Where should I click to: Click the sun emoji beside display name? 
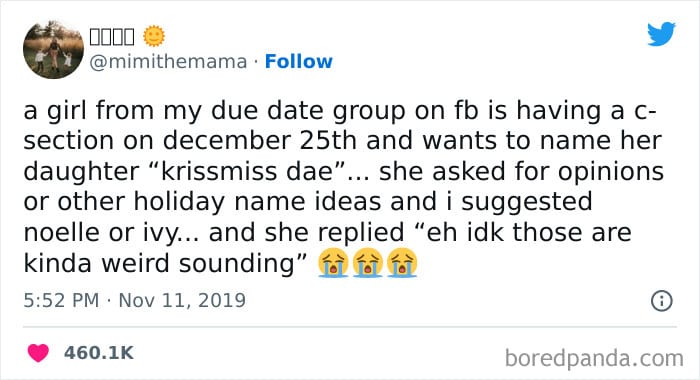(x=154, y=36)
